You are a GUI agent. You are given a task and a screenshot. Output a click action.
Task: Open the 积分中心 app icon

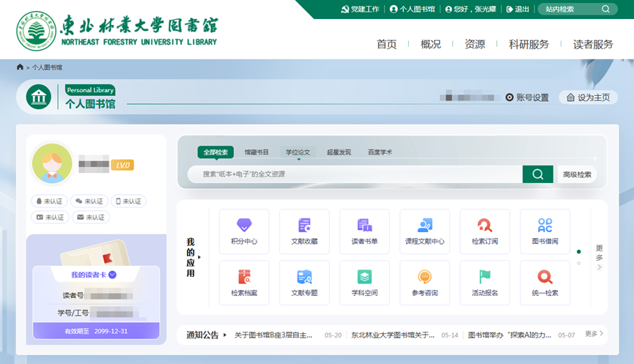pyautogui.click(x=244, y=231)
